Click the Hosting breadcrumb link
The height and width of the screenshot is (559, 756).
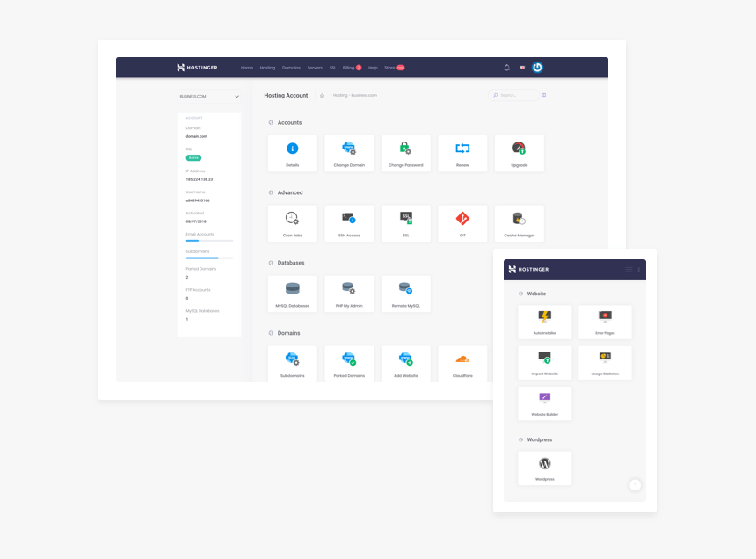coord(340,96)
